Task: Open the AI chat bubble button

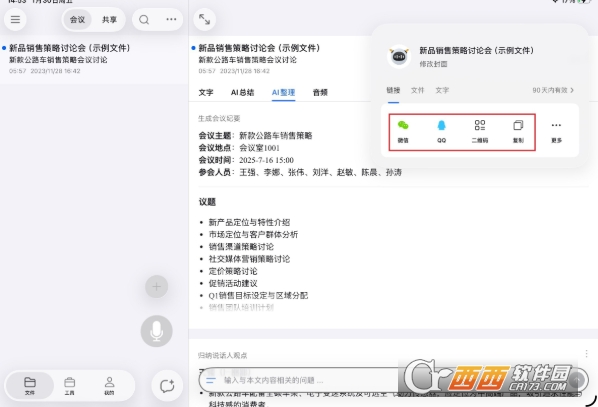Action: (x=167, y=386)
